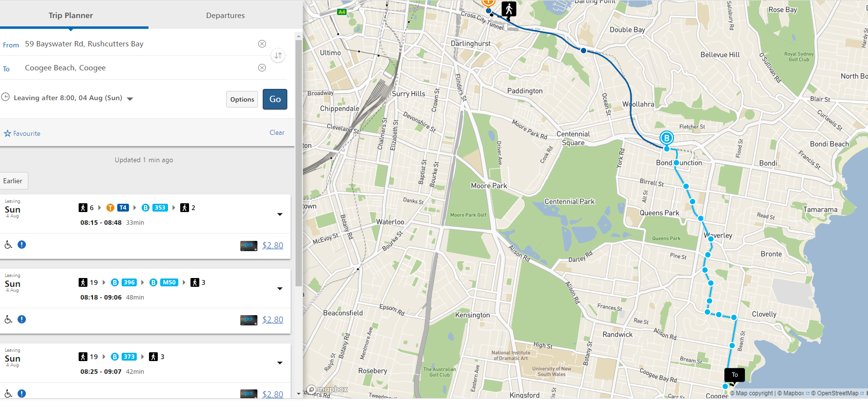Expand the 08:18 - 09:06 trip details
The height and width of the screenshot is (407, 868).
[x=280, y=288]
